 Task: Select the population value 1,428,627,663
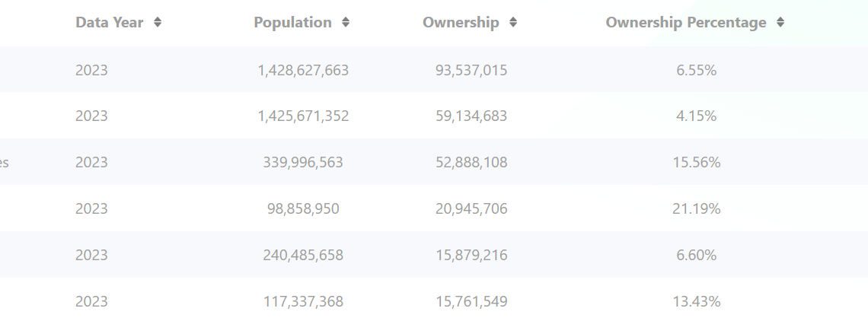(x=303, y=70)
